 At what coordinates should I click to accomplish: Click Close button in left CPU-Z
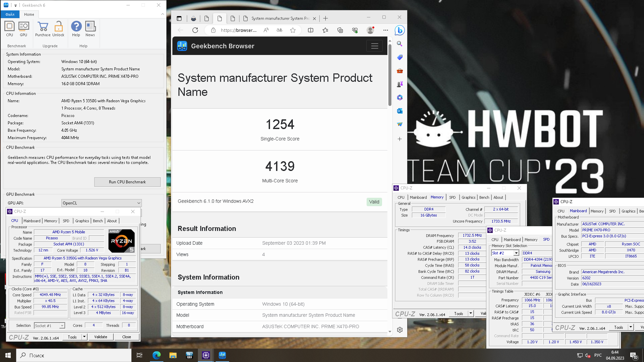pos(126,337)
